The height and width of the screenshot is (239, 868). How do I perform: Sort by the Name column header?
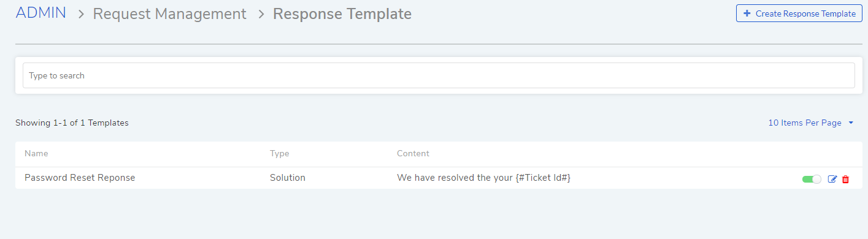[36, 153]
